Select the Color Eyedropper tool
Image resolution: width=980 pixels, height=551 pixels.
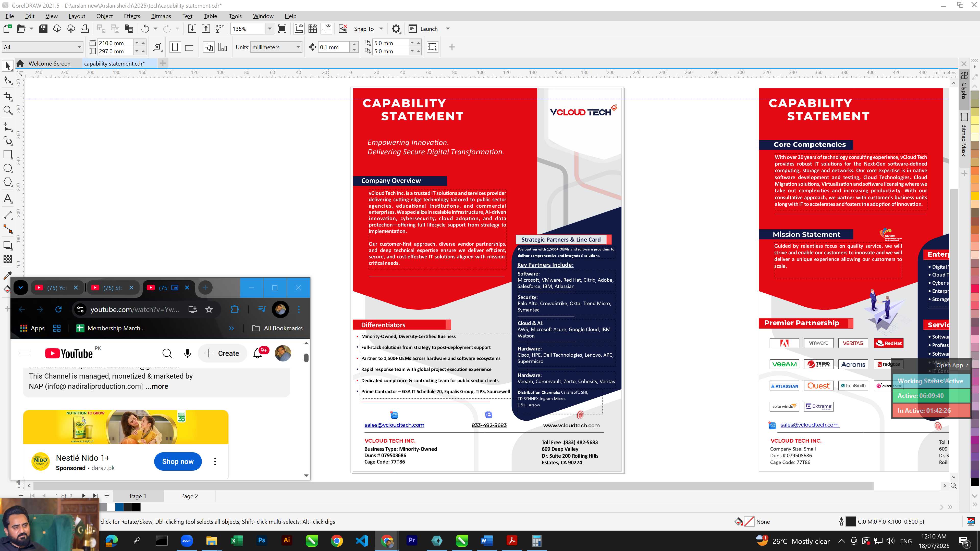pos(8,275)
